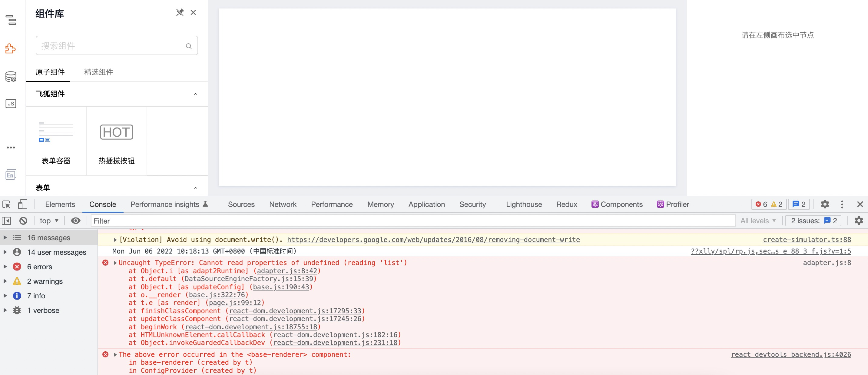Collapse the 飞狐组件 section with its chevron
Image resolution: width=868 pixels, height=375 pixels.
196,94
